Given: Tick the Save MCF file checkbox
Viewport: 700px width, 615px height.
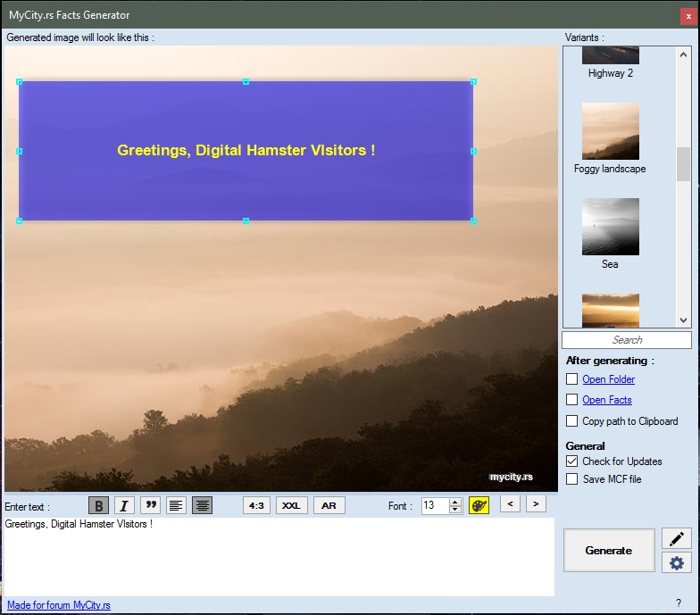Looking at the screenshot, I should (x=572, y=479).
